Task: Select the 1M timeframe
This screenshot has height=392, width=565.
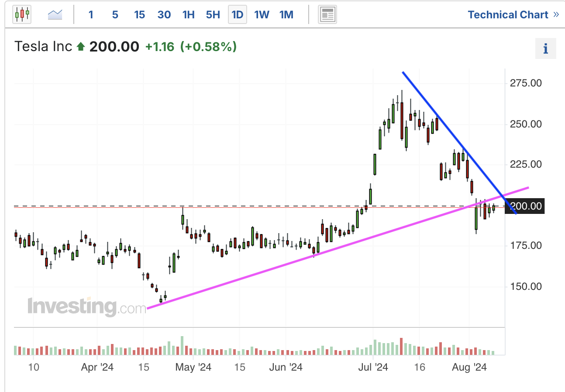Action: pyautogui.click(x=286, y=15)
